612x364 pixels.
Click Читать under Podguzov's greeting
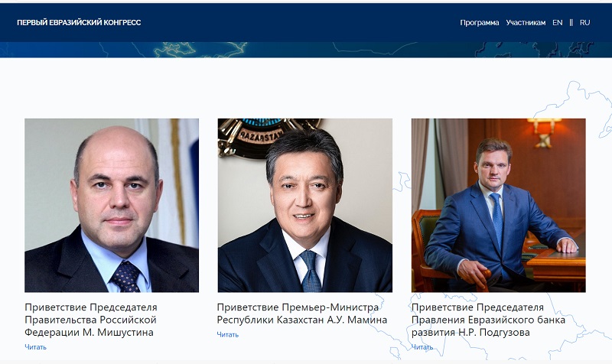coord(422,347)
